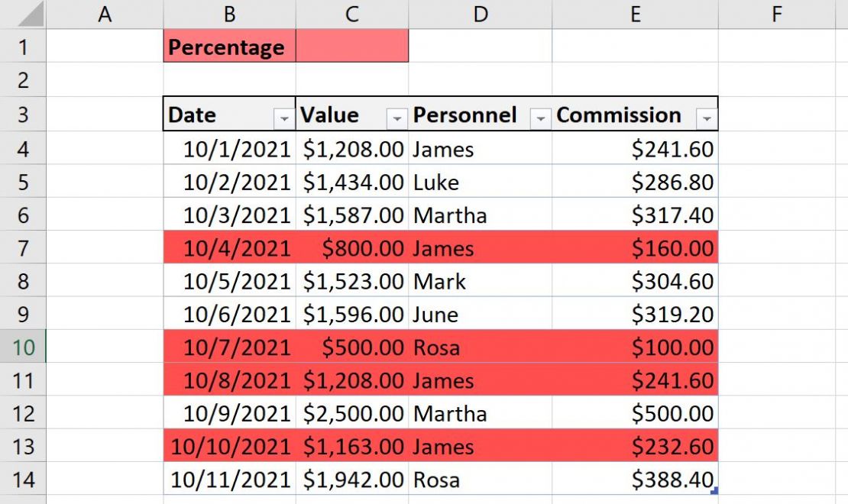The image size is (848, 504).
Task: Select column A by its header
Action: coord(105,14)
